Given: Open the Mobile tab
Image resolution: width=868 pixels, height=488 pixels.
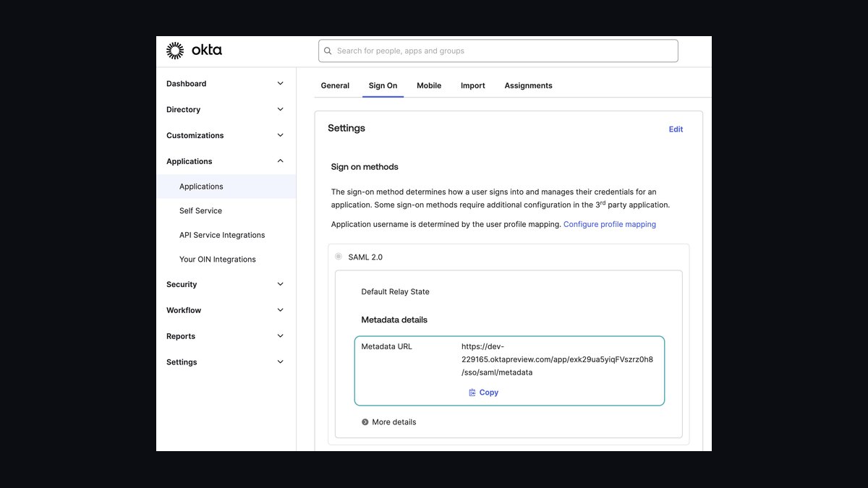Looking at the screenshot, I should [429, 85].
